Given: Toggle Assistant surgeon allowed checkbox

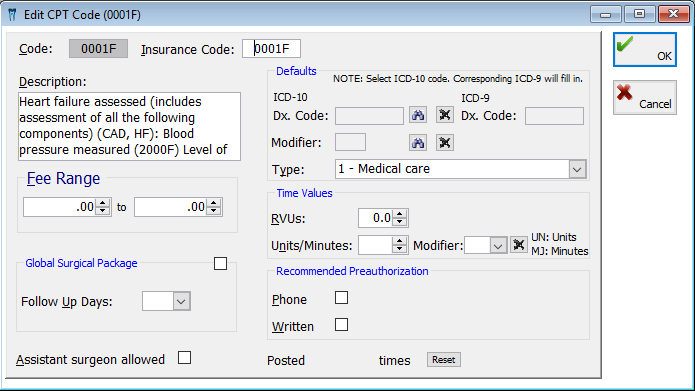Looking at the screenshot, I should point(184,358).
